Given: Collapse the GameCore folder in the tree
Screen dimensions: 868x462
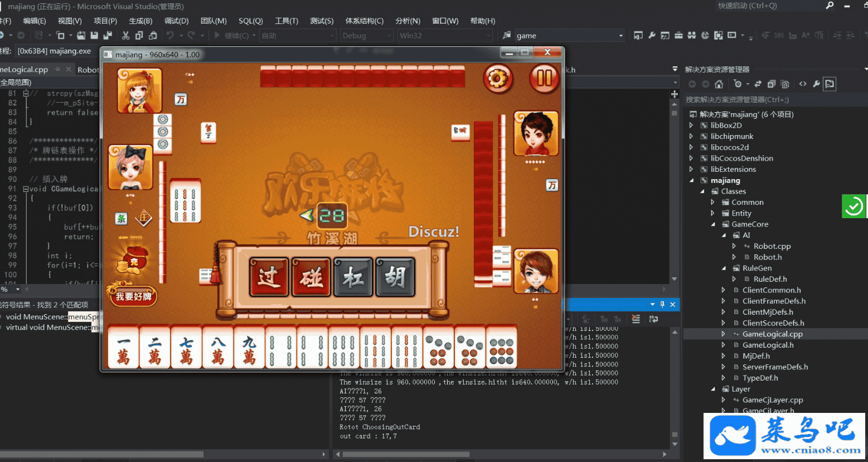Looking at the screenshot, I should coord(713,224).
